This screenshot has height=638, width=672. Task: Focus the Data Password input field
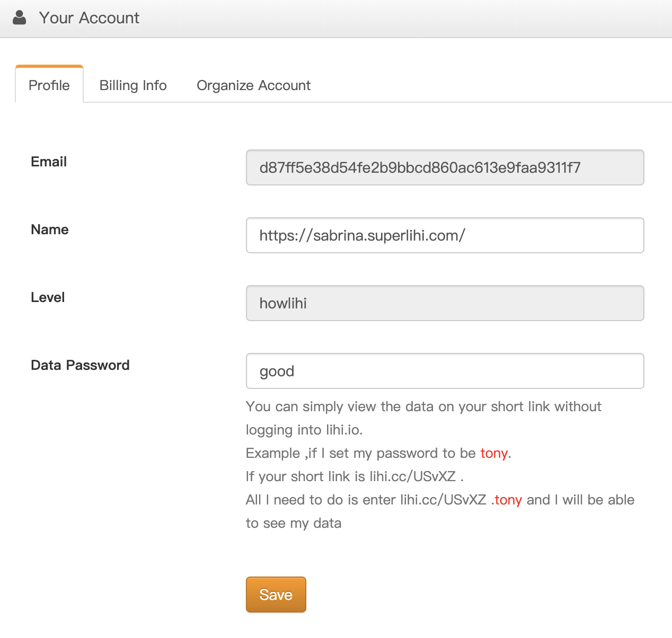445,371
